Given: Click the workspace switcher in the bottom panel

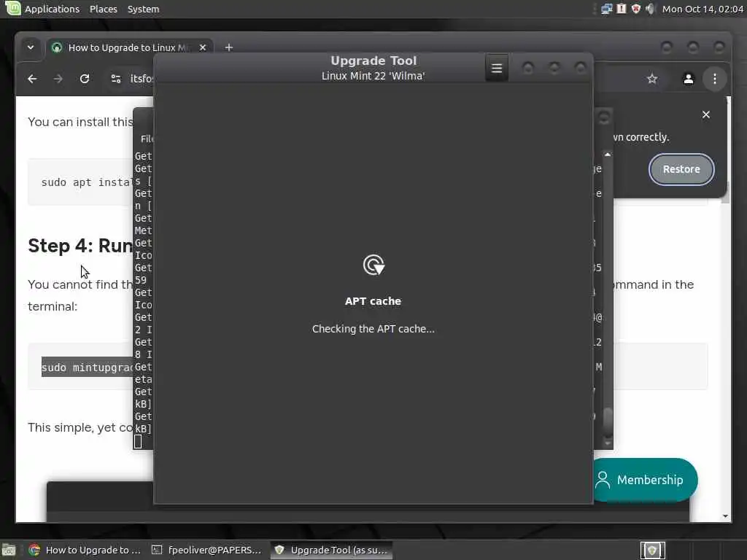Looking at the screenshot, I should (x=652, y=551).
